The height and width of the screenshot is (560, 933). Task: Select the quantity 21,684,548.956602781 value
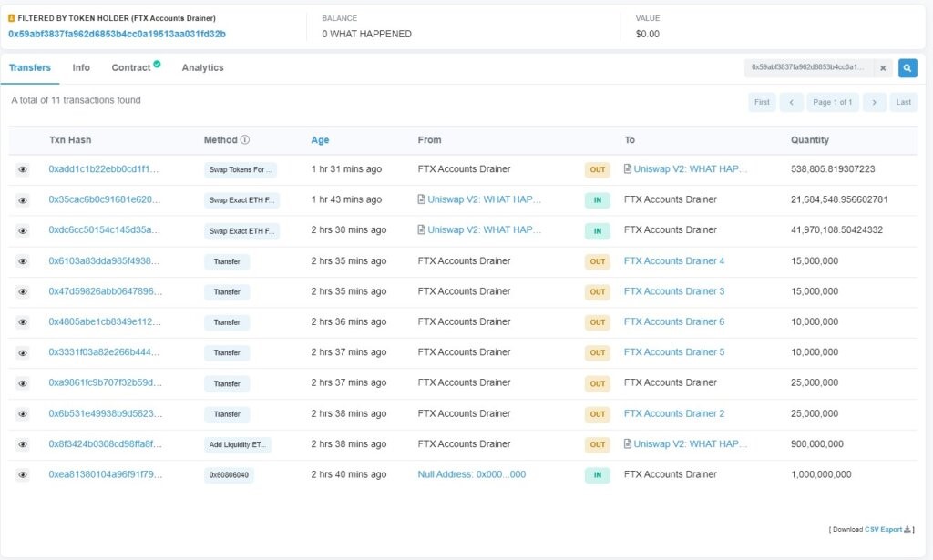point(839,199)
